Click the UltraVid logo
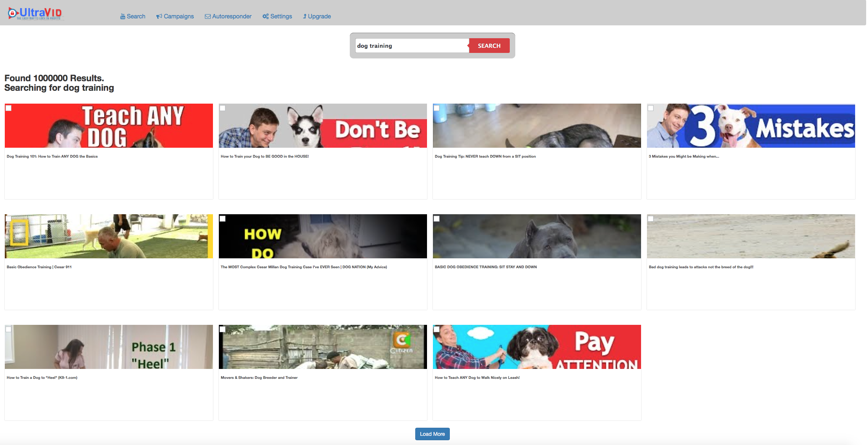 click(x=35, y=14)
